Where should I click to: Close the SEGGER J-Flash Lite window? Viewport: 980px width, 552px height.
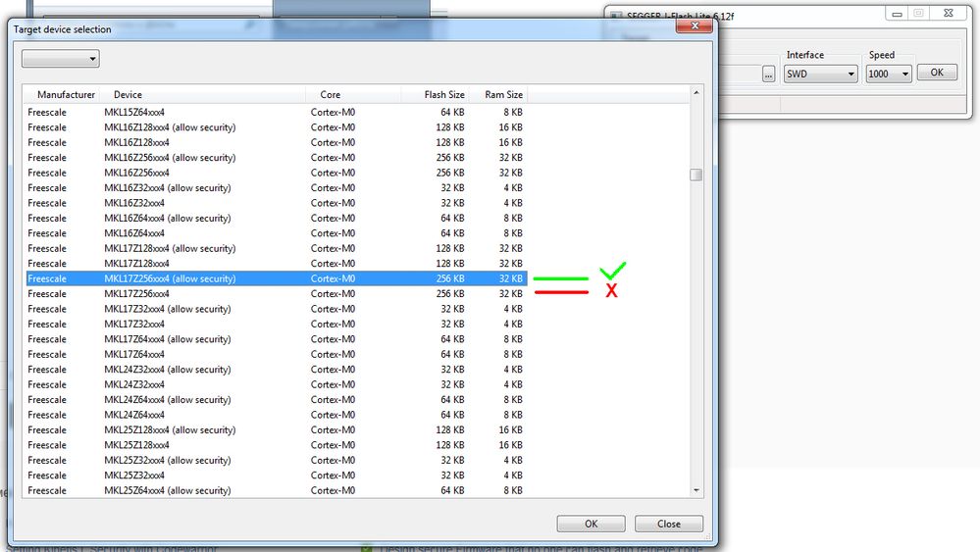click(949, 13)
